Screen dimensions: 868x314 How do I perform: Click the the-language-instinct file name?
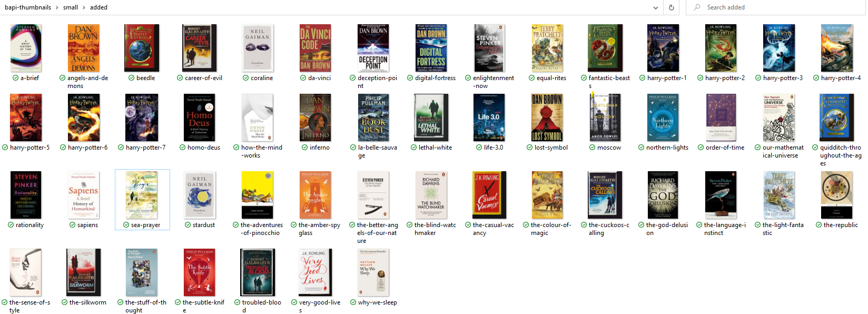coord(725,229)
